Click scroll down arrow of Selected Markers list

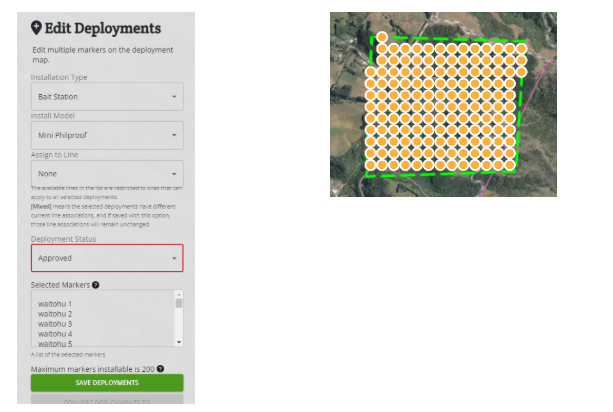179,342
